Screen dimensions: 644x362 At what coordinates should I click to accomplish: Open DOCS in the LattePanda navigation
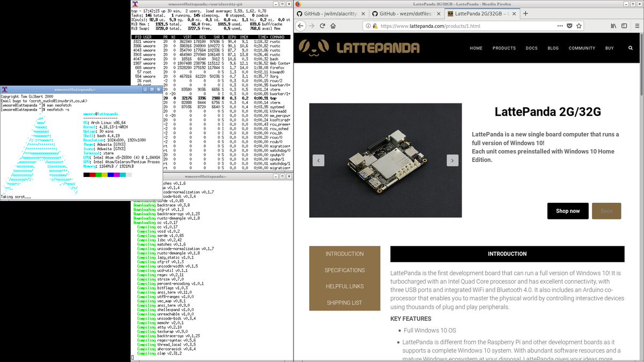point(531,48)
